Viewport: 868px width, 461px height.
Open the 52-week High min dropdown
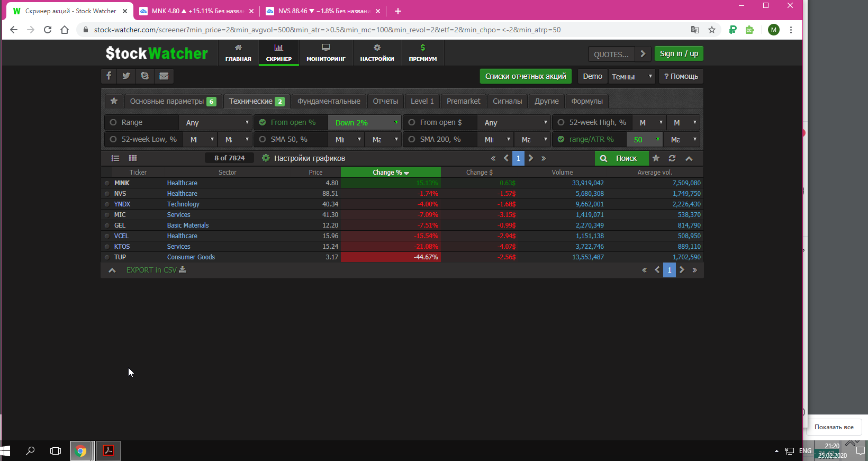click(650, 122)
